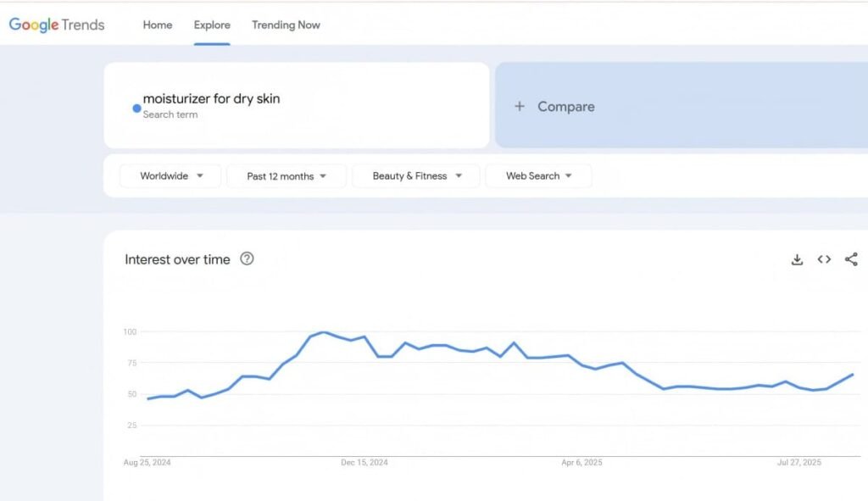This screenshot has width=868, height=501.
Task: Click the Dec 15, 2024 axis label
Action: pos(364,463)
